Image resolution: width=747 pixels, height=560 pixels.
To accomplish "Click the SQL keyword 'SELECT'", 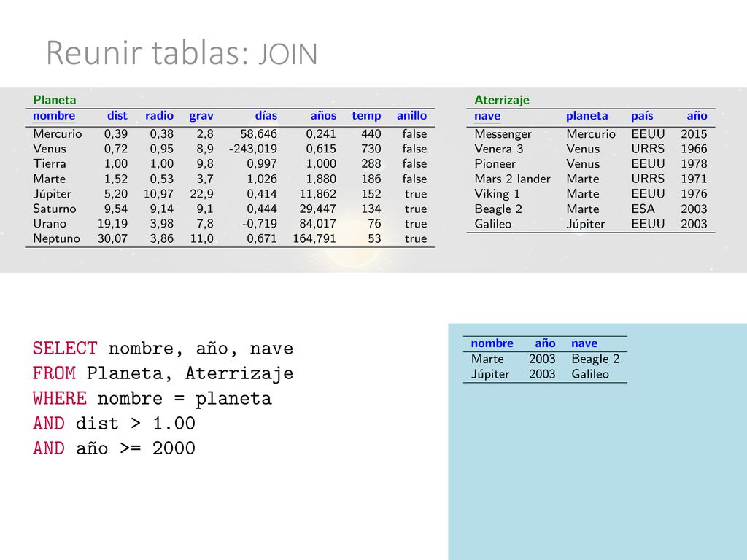I will coord(65,349).
